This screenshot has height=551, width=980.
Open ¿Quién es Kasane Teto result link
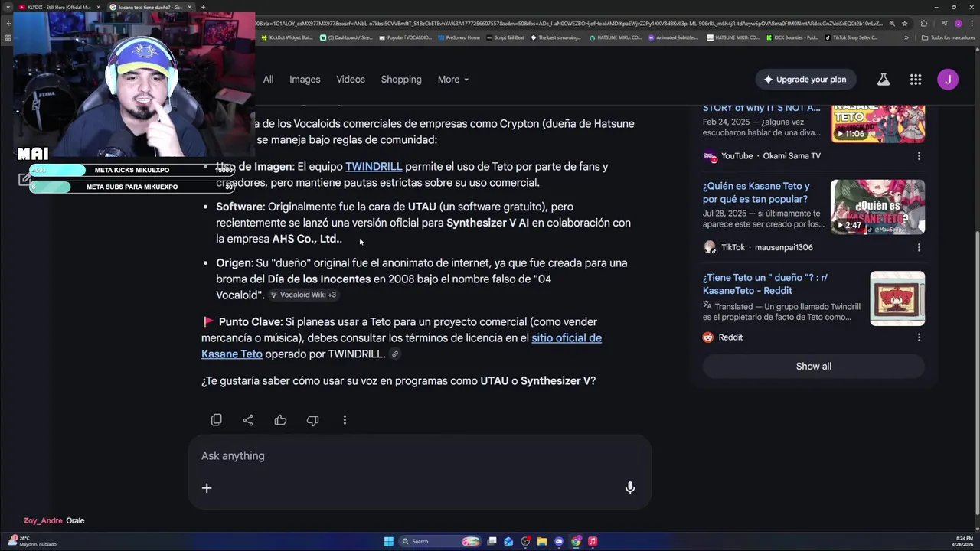pos(756,193)
